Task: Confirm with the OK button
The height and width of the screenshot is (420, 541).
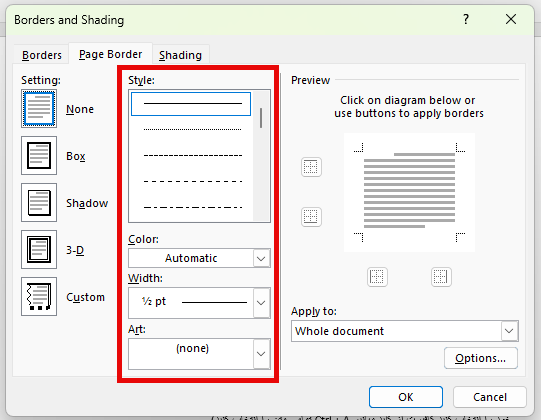Action: [x=406, y=397]
